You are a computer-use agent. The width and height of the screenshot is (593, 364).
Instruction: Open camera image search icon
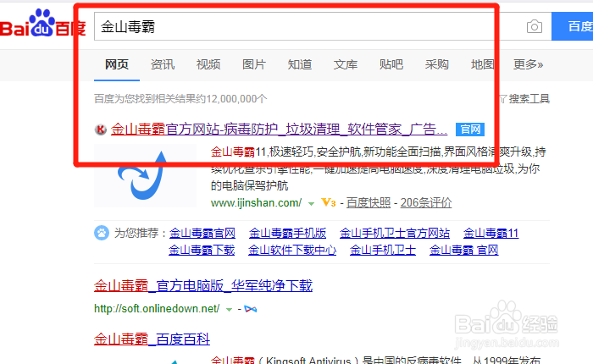coord(534,26)
